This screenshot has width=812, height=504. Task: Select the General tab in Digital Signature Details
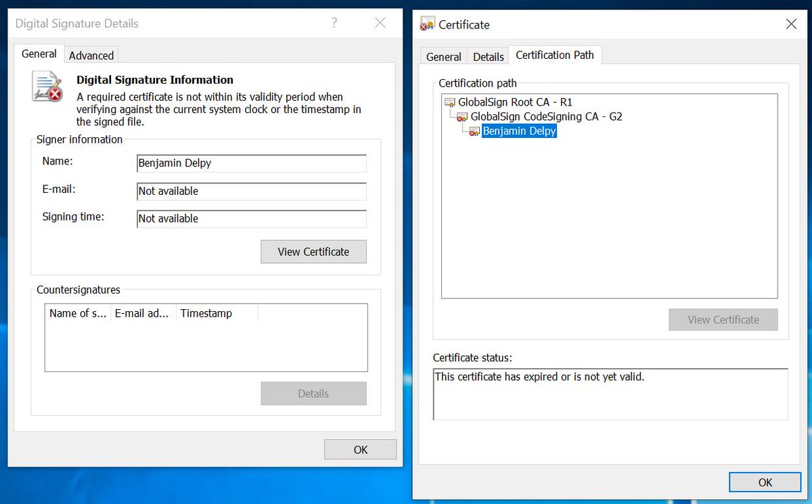(x=39, y=54)
